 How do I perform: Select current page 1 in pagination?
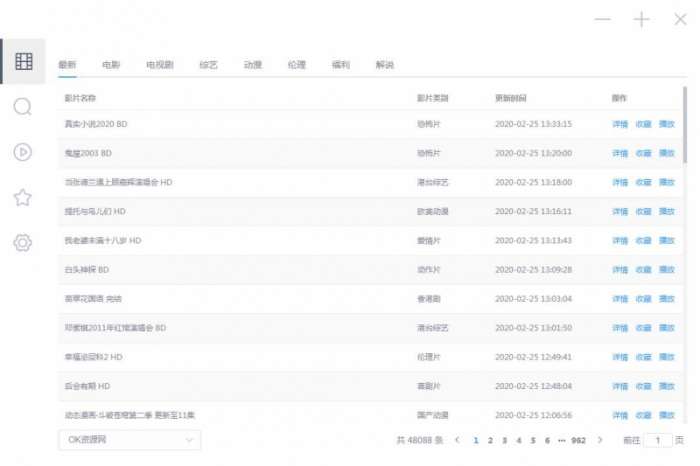coord(476,441)
